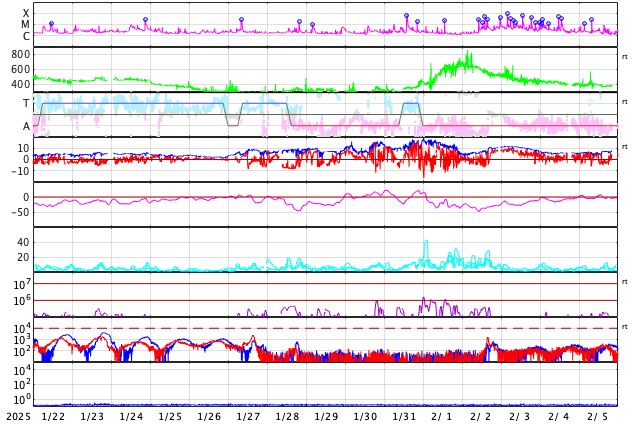Image resolution: width=634 pixels, height=424 pixels.
Task: Click the X flare class label
Action: [x=26, y=13]
